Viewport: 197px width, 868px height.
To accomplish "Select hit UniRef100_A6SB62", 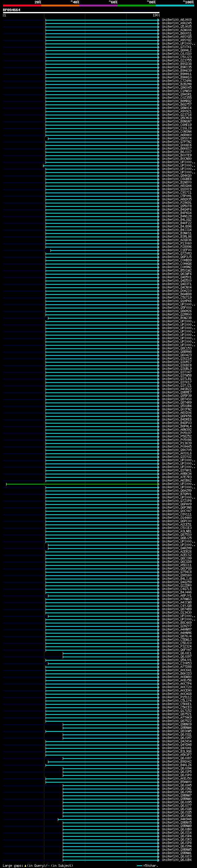I will point(177,481).
